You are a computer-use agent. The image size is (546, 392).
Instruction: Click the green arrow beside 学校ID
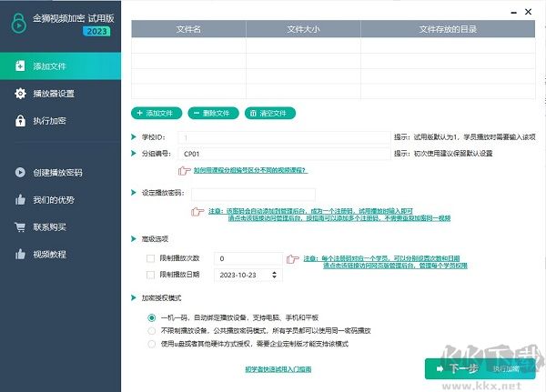tap(134, 136)
